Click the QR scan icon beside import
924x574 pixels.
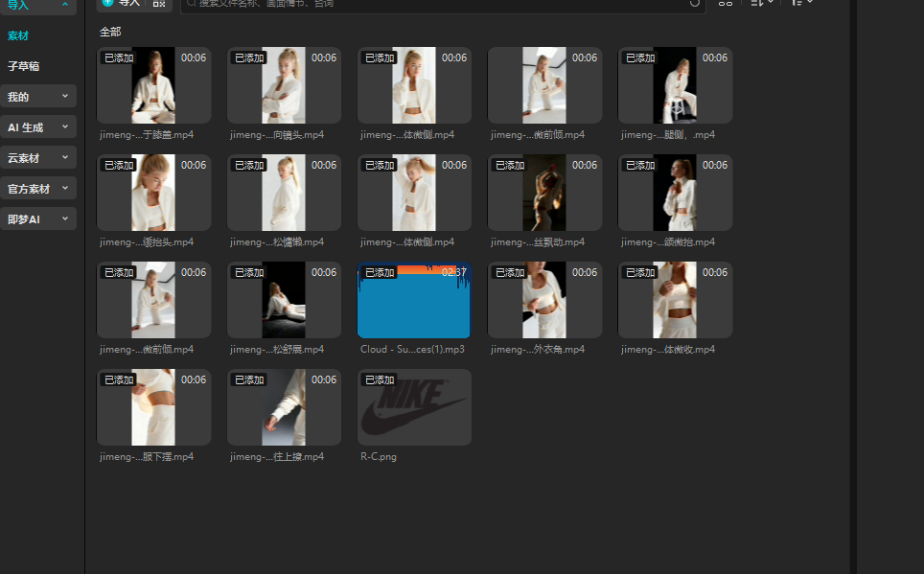(x=159, y=3)
